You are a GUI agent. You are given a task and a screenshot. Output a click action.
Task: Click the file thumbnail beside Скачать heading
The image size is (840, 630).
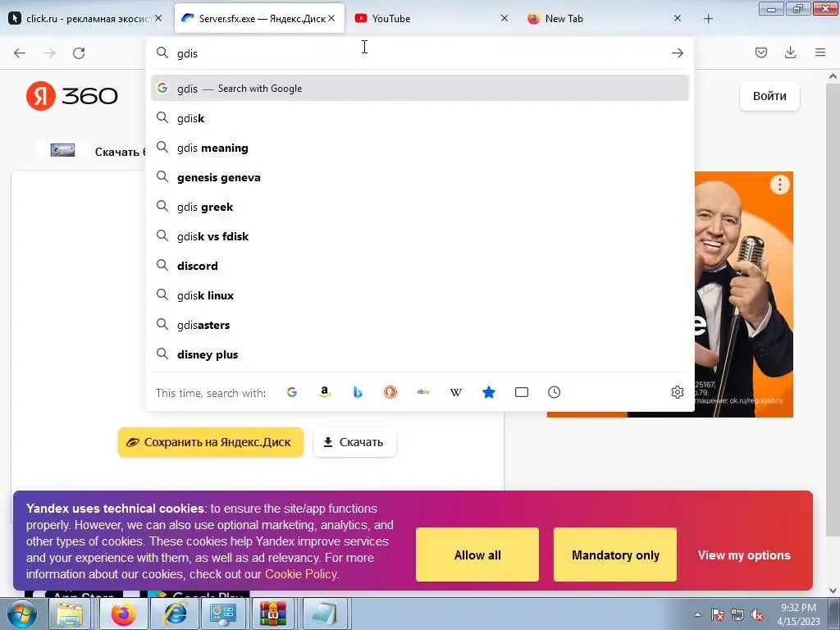click(62, 151)
